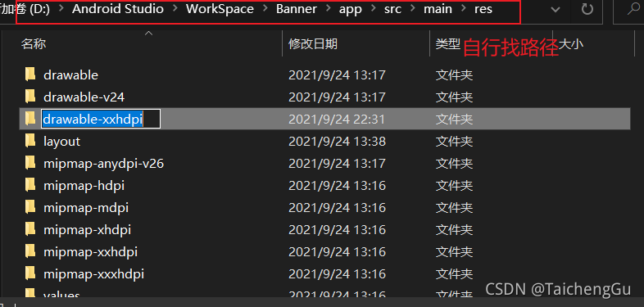Select the layout folder name
Image resolution: width=644 pixels, height=307 pixels.
(61, 142)
